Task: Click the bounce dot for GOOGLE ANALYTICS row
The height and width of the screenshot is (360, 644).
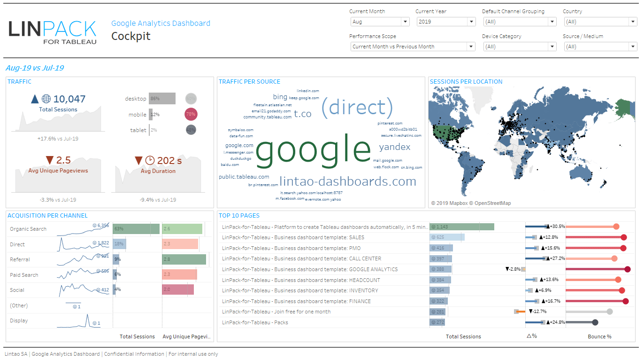Action: coord(627,269)
